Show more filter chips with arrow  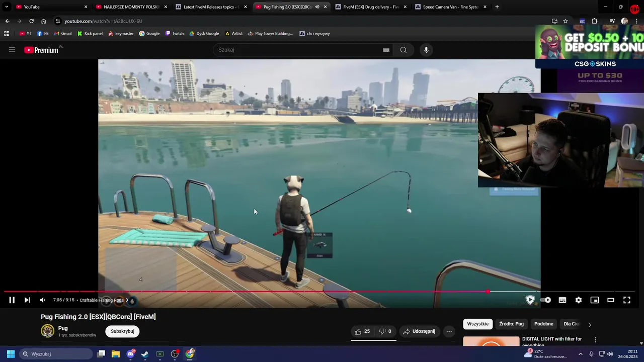[x=590, y=324]
